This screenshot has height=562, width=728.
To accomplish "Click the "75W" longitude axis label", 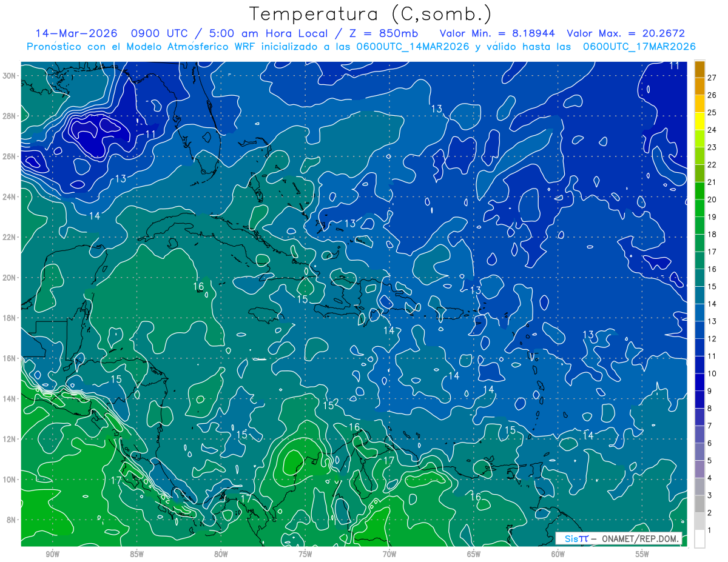I will tap(305, 554).
